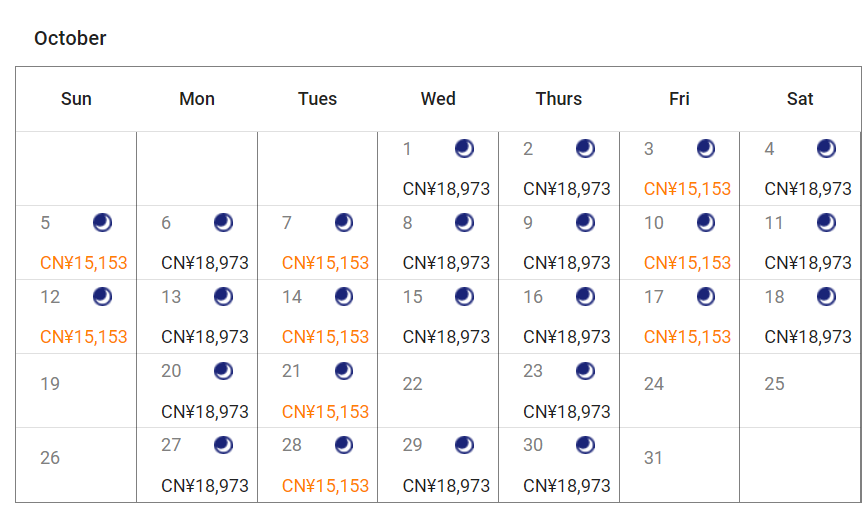Image resolution: width=865 pixels, height=515 pixels.
Task: Click the moon icon on October 1
Action: [x=464, y=149]
